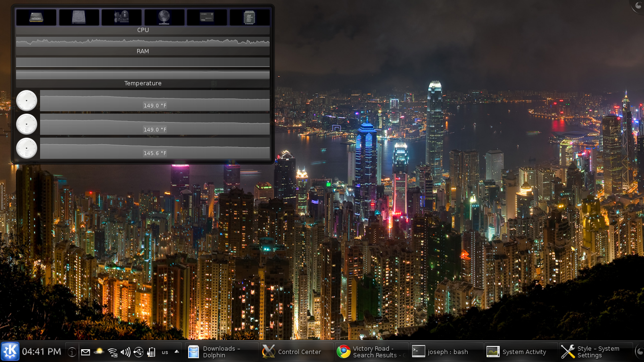The height and width of the screenshot is (362, 644).
Task: Select the hard disk monitor icon
Action: pos(79,17)
